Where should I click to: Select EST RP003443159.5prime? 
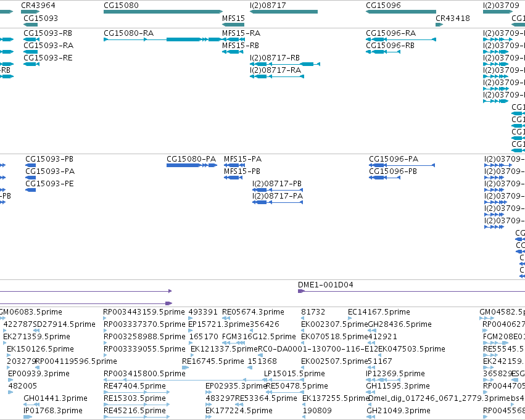[x=144, y=312]
